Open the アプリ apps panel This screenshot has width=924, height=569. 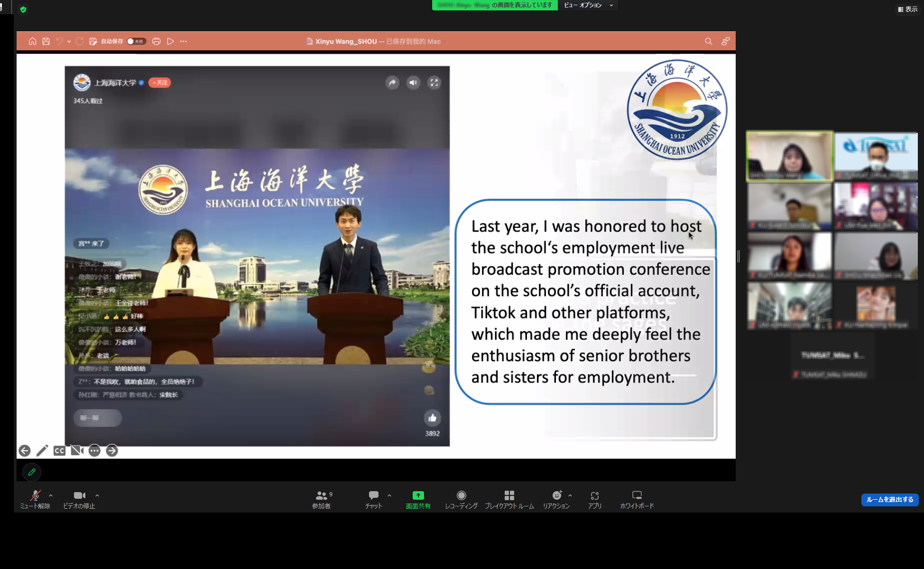595,500
